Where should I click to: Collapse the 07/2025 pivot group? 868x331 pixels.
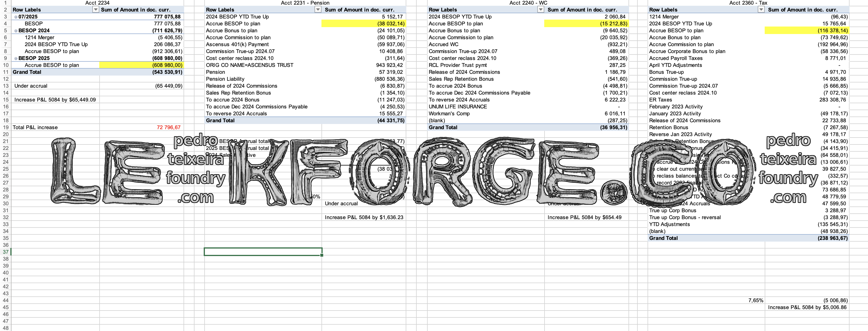point(16,17)
